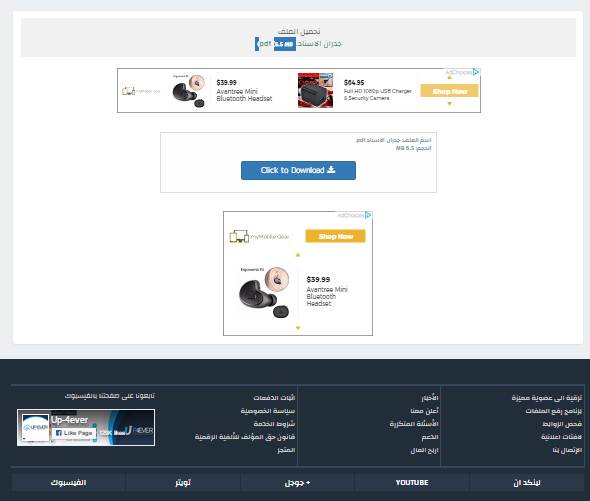The height and width of the screenshot is (501, 590).
Task: Open الأسئلة المتكررة footer link
Action: pyautogui.click(x=414, y=424)
